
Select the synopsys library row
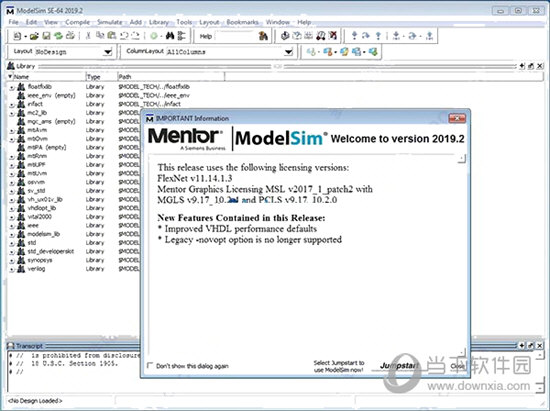click(x=40, y=260)
